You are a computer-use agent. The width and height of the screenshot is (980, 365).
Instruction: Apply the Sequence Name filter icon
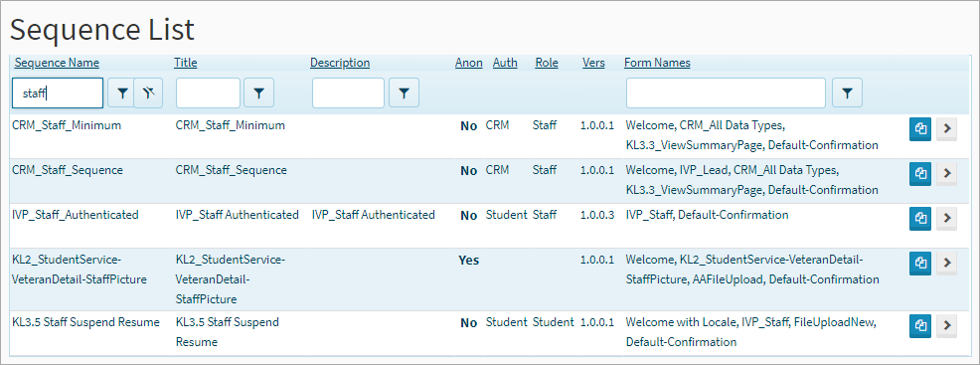(122, 93)
